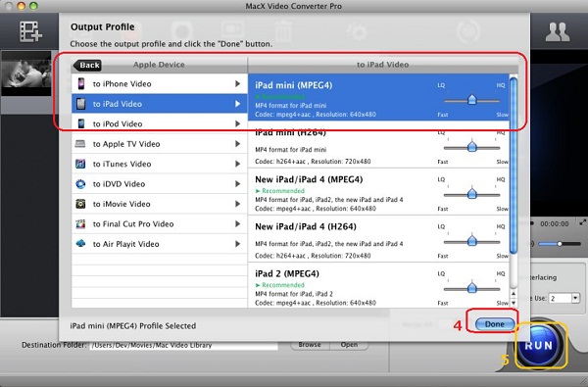Image resolution: width=588 pixels, height=387 pixels.
Task: Select the New iPad/iPad 4 (H264) profile
Action: [x=378, y=239]
